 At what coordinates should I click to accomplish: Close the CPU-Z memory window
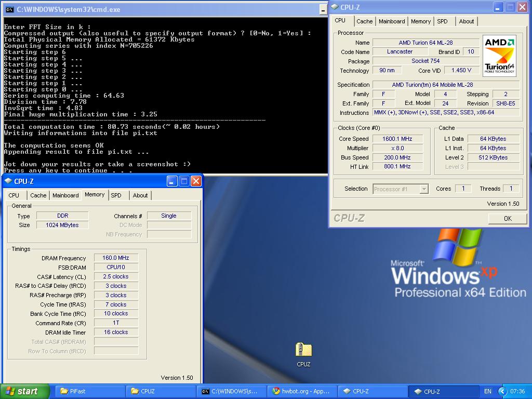coord(196,181)
